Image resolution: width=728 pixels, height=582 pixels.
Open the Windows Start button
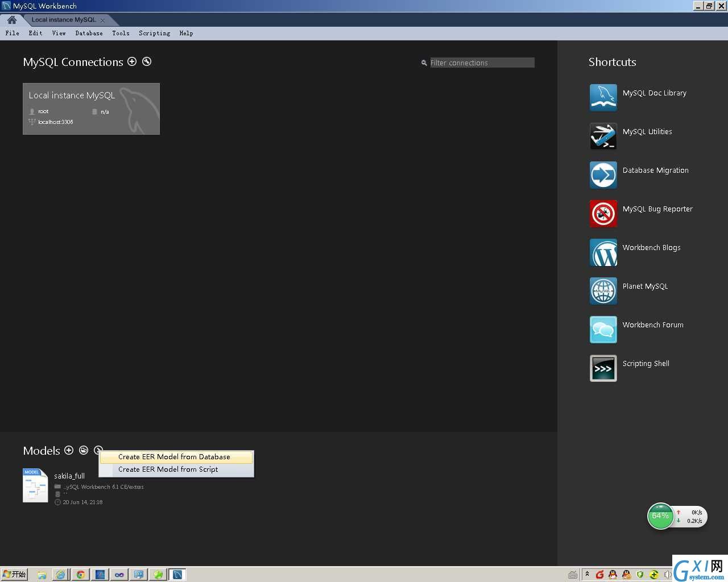(x=14, y=575)
